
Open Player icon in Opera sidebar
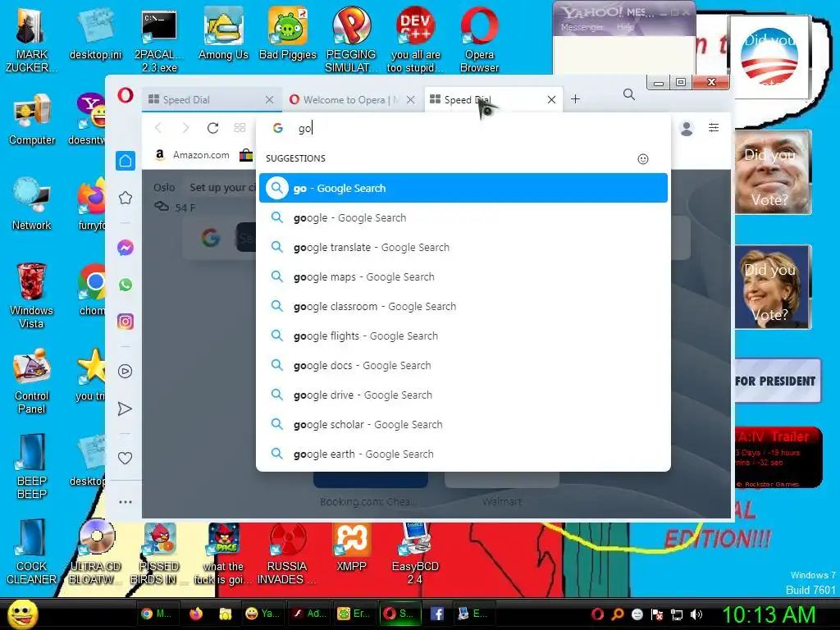tap(126, 372)
